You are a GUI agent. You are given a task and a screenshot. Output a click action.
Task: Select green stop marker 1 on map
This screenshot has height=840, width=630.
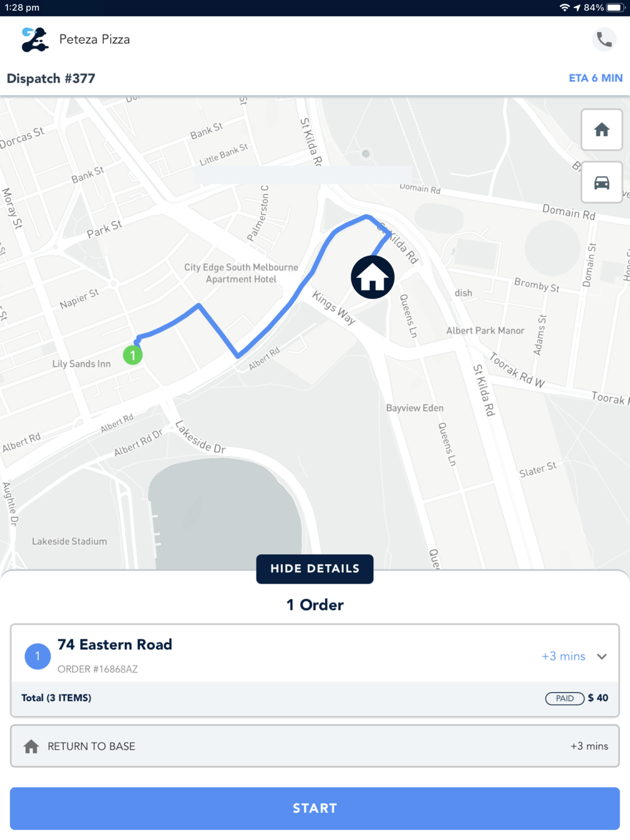132,355
